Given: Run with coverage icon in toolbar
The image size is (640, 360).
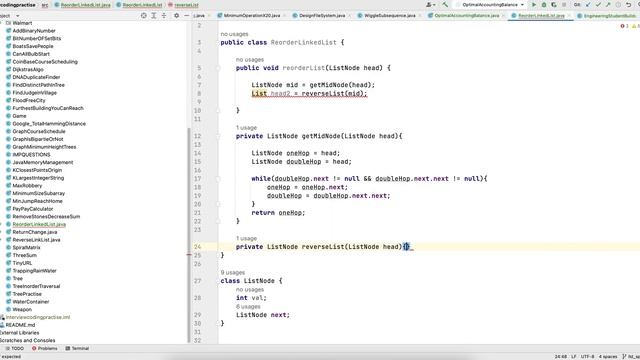Looking at the screenshot, I should point(553,4).
